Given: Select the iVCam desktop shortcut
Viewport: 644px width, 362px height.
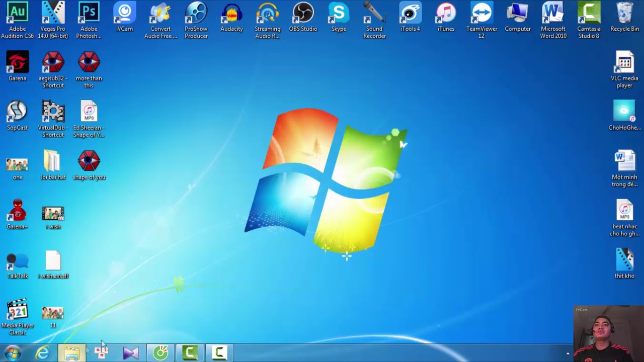Looking at the screenshot, I should click(x=124, y=18).
